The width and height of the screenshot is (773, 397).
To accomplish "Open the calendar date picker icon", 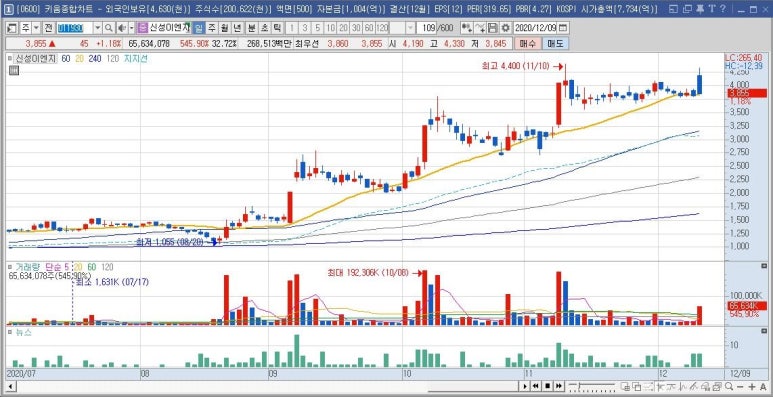I will 563,28.
